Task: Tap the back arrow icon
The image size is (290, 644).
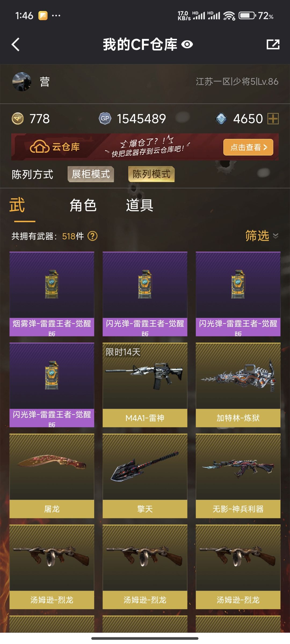Action: tap(16, 44)
